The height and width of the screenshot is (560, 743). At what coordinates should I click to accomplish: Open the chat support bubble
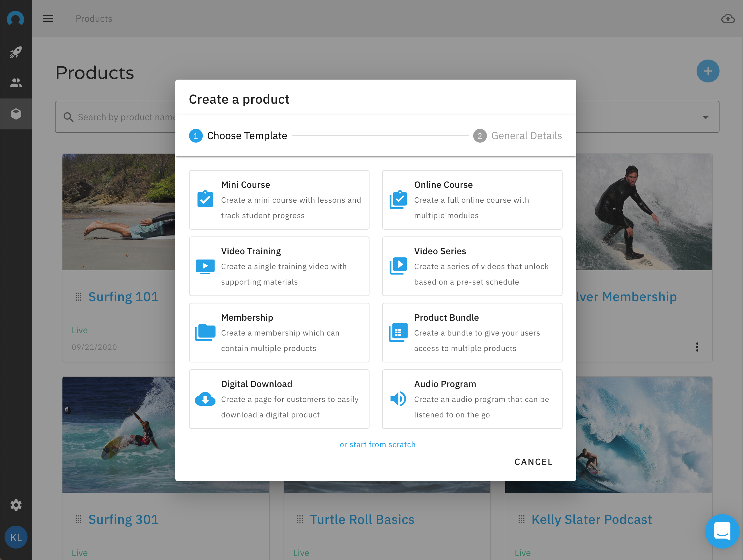(x=722, y=531)
